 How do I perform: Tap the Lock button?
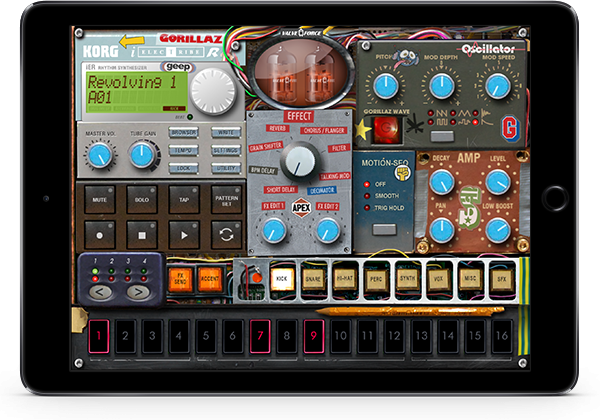click(x=184, y=168)
